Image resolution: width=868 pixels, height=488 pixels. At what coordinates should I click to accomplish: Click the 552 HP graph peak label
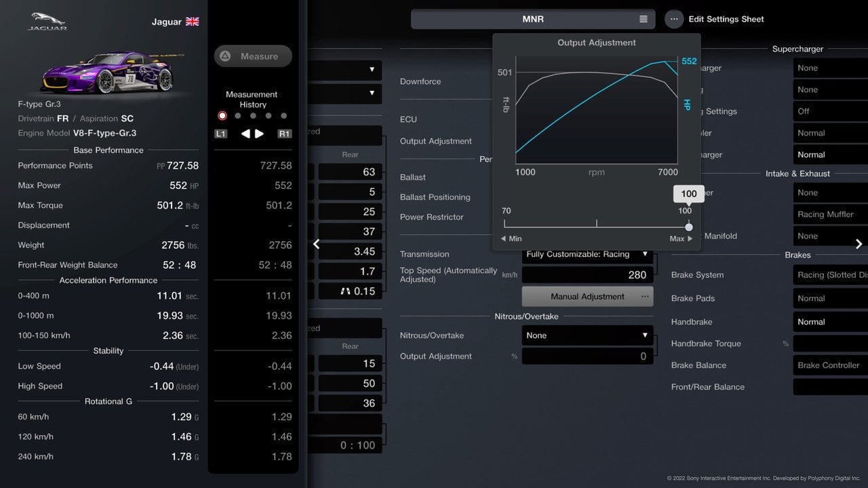coord(689,61)
